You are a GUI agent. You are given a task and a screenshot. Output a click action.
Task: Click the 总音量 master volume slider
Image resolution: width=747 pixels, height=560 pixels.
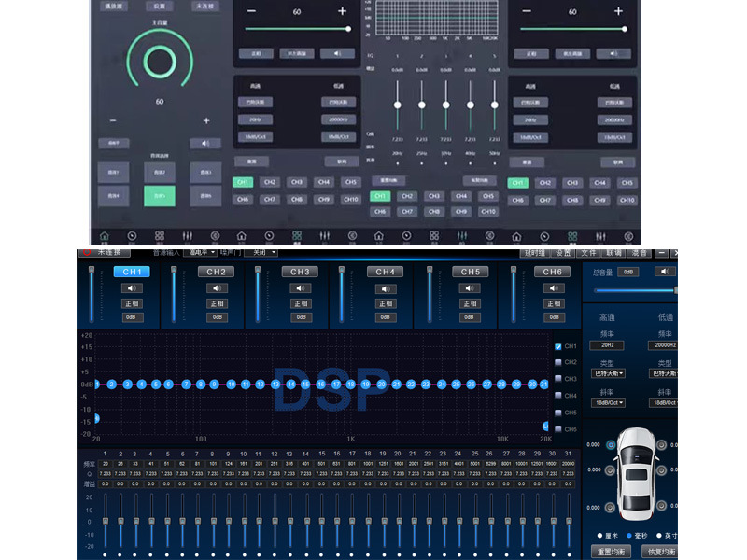(635, 290)
